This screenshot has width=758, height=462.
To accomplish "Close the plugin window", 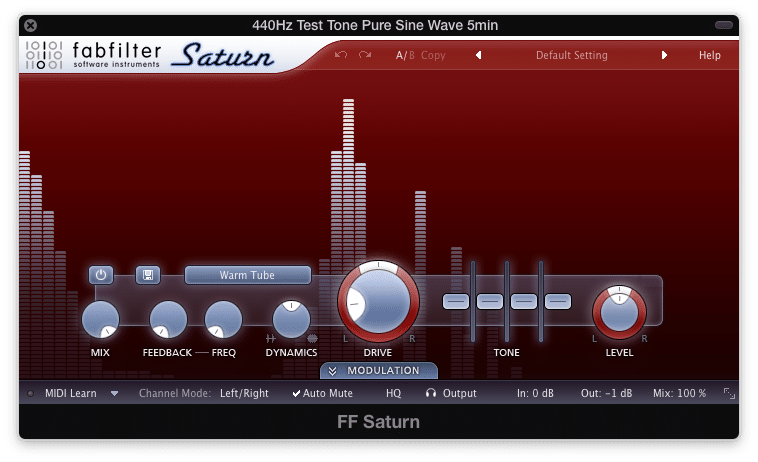I will pyautogui.click(x=30, y=25).
